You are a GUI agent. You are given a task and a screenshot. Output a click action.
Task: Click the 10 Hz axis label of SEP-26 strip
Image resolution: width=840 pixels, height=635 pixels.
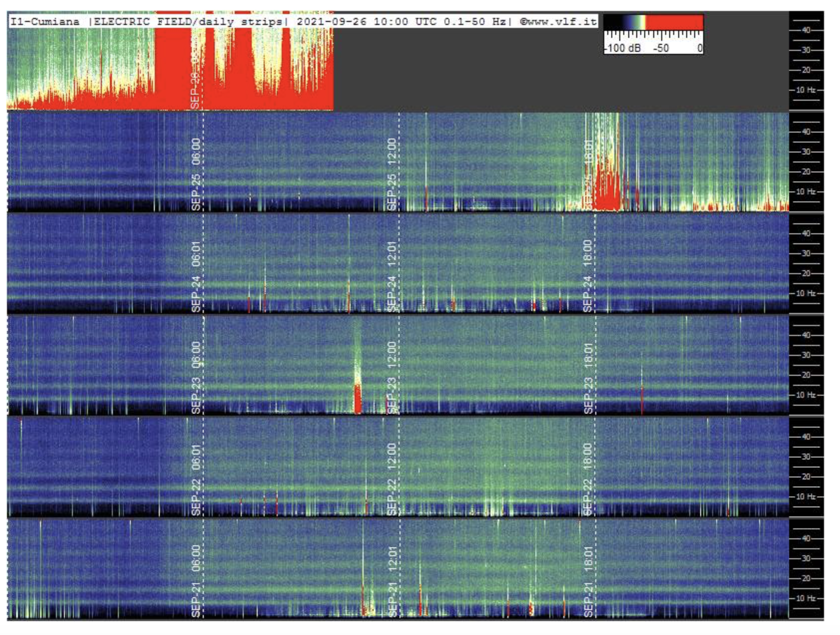click(806, 90)
